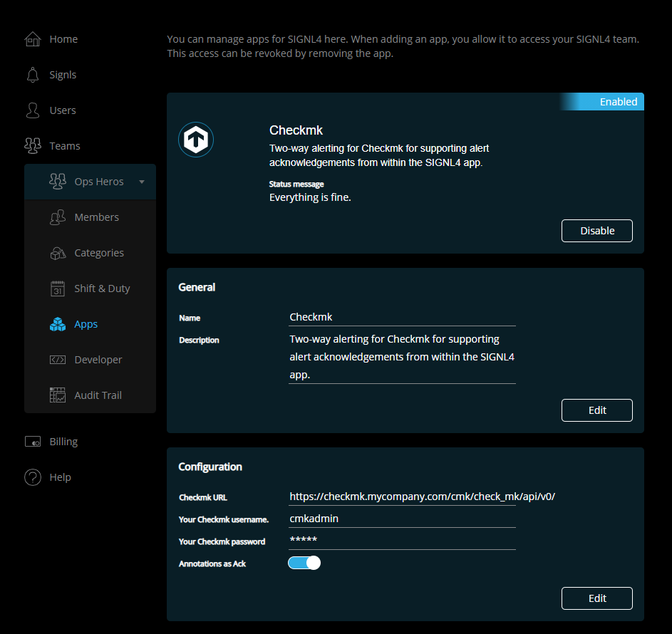Go to the Billing menu item
This screenshot has width=672, height=634.
[x=63, y=442]
